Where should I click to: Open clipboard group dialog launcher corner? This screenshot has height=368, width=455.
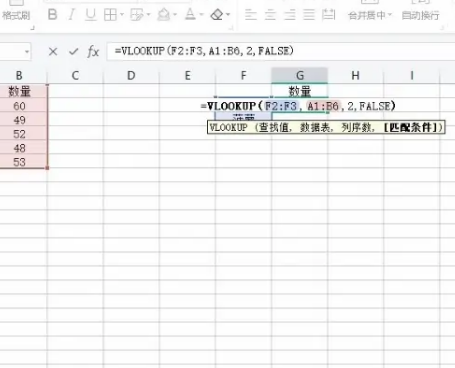coord(32,28)
